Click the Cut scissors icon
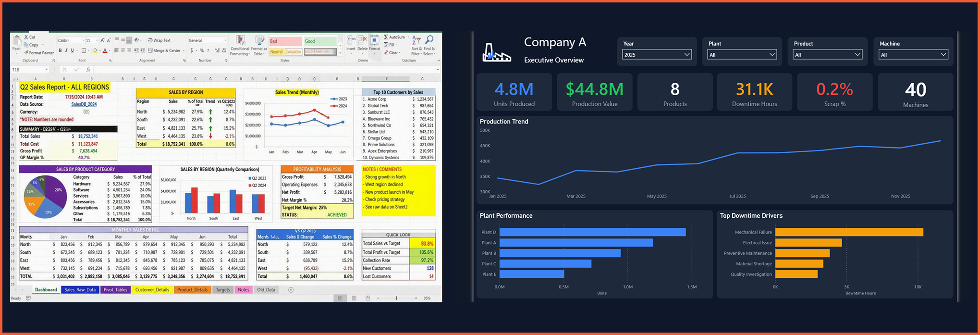980x335 pixels. [26, 37]
